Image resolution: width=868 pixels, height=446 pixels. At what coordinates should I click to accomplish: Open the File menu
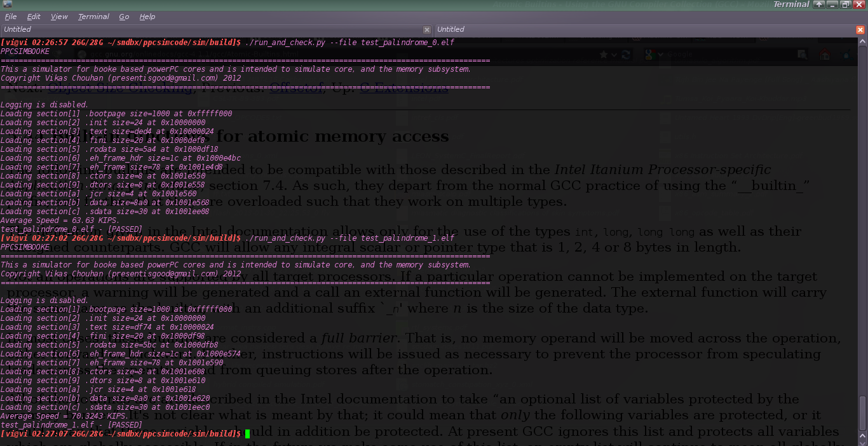click(x=11, y=17)
